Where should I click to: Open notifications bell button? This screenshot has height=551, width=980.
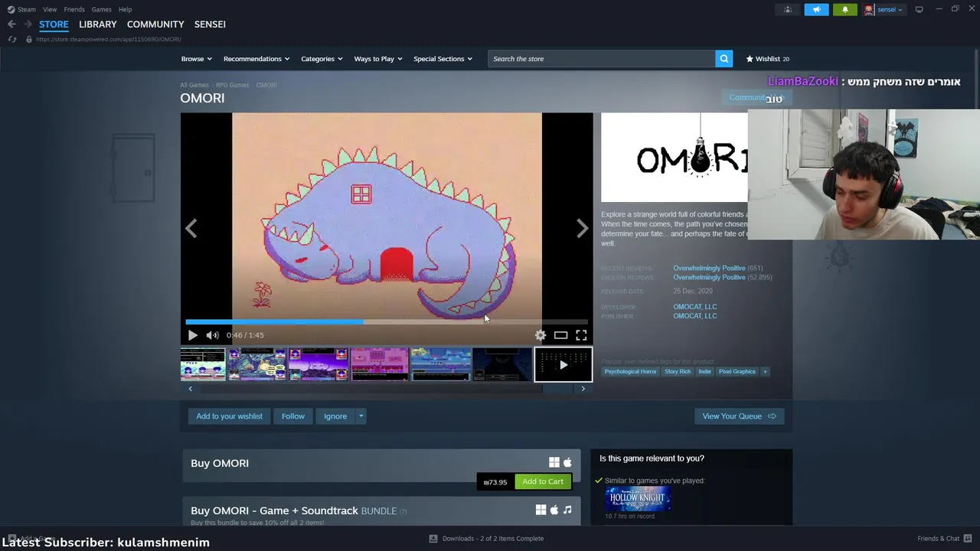pyautogui.click(x=844, y=9)
